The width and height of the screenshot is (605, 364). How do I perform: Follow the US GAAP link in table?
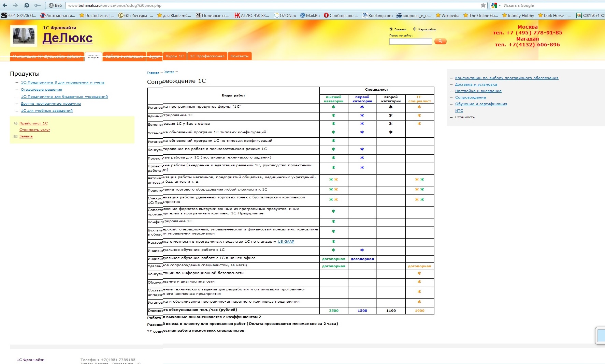click(286, 242)
